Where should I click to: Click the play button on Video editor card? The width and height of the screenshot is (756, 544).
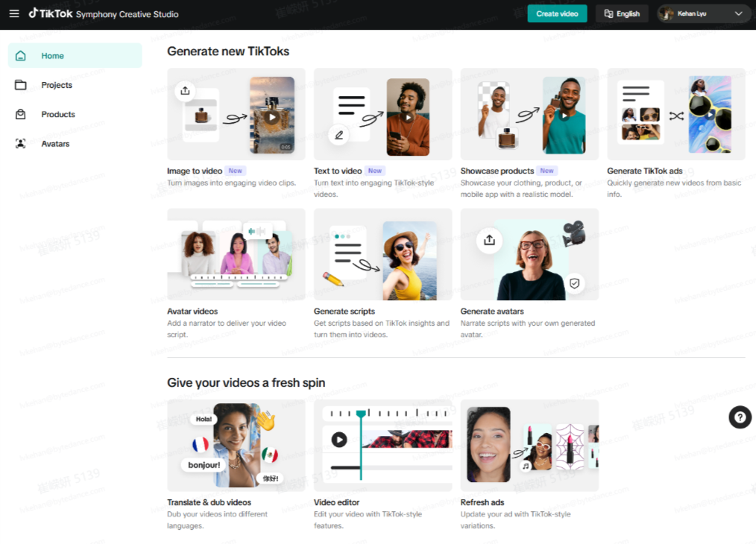(x=339, y=440)
